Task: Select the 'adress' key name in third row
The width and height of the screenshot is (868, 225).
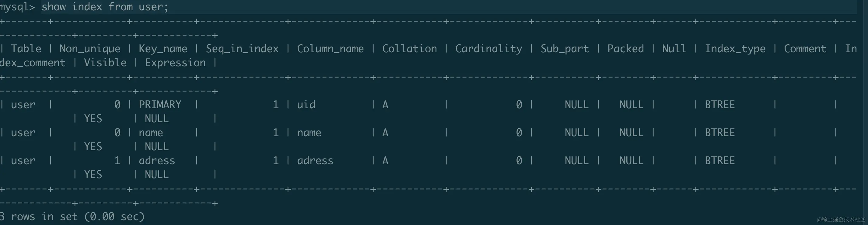Action: [157, 161]
